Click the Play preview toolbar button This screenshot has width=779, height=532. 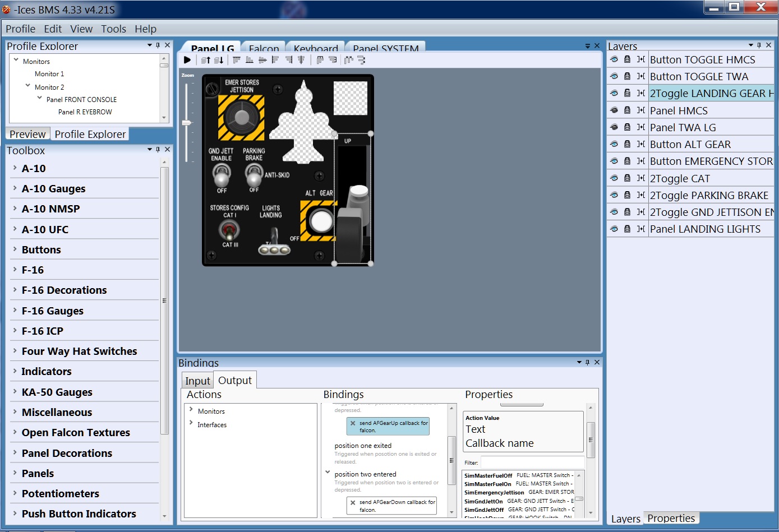(187, 60)
